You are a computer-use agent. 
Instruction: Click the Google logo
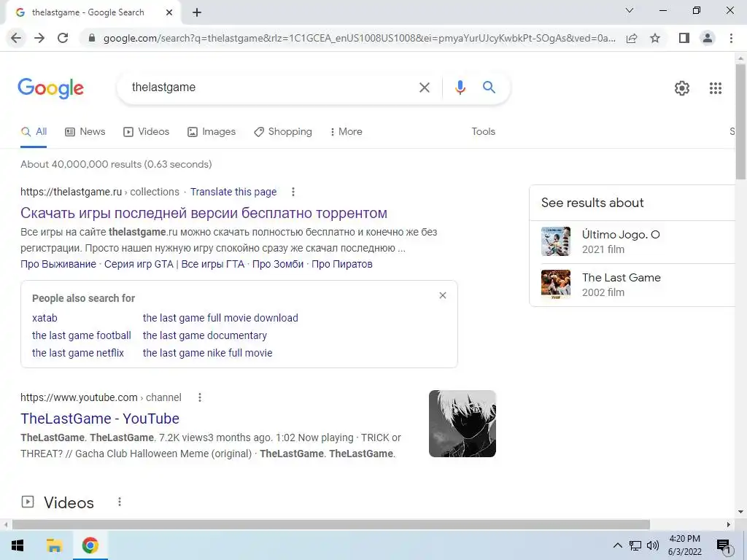pos(51,88)
